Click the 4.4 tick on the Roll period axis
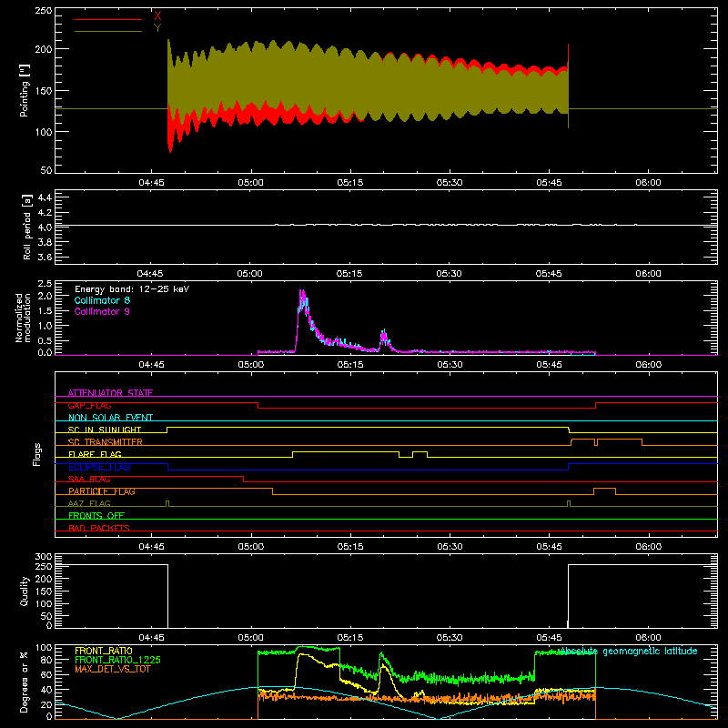This screenshot has width=728, height=728. pos(45,197)
